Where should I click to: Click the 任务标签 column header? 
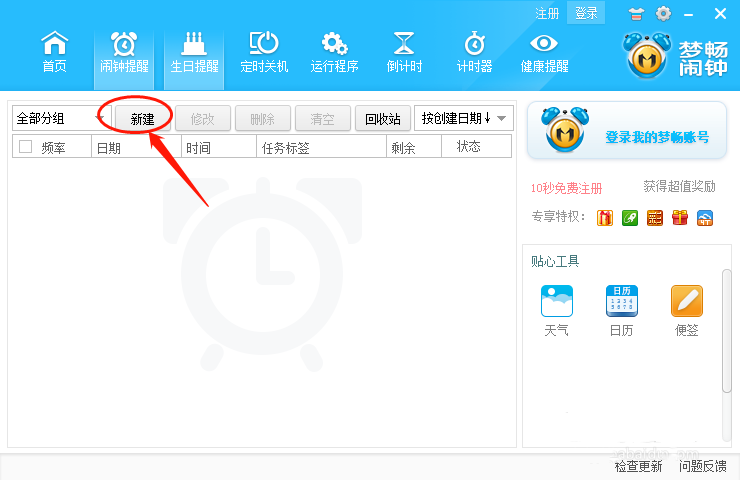point(321,147)
